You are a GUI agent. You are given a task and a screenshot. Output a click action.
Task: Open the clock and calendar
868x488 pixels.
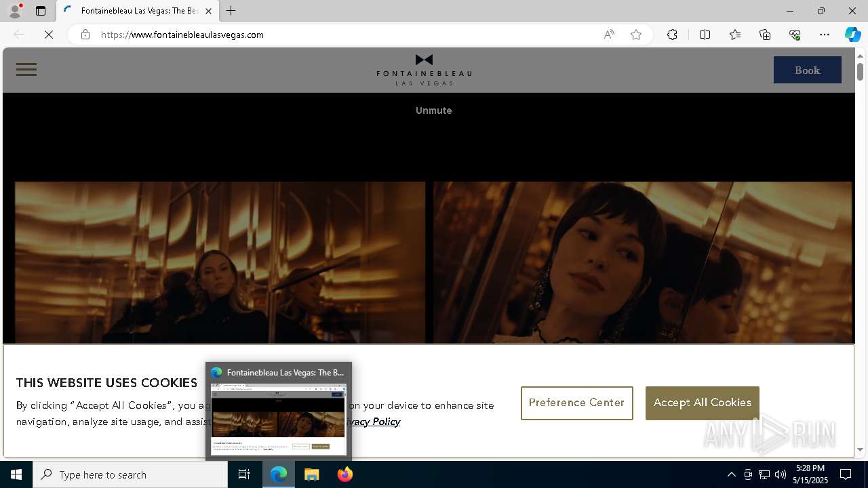click(x=810, y=474)
